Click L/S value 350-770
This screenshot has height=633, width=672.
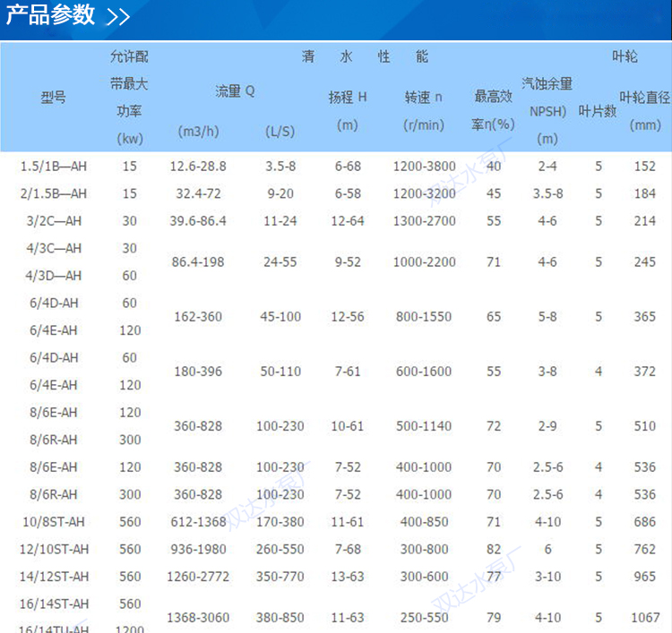[x=280, y=577]
